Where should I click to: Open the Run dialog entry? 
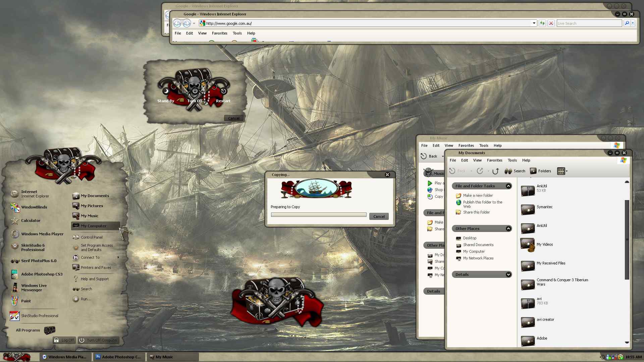82,299
